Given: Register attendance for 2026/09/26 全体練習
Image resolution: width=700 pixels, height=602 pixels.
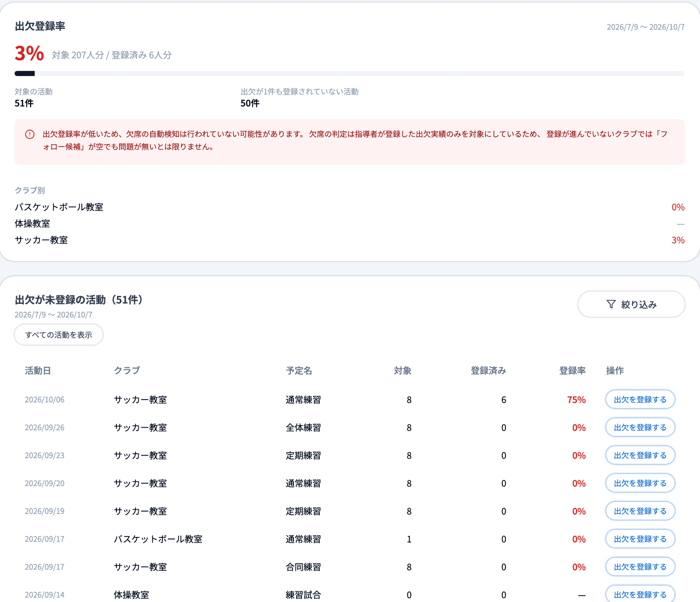Looking at the screenshot, I should (640, 427).
